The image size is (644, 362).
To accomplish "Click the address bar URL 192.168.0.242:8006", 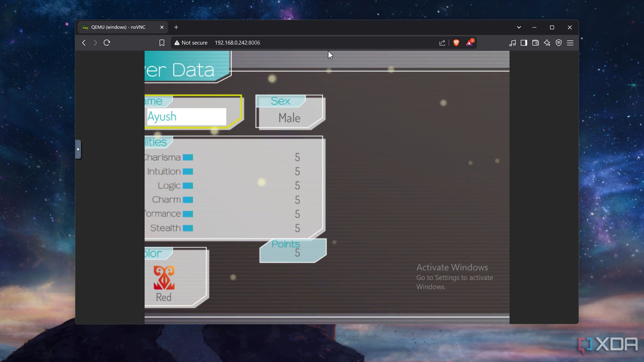I will (237, 43).
